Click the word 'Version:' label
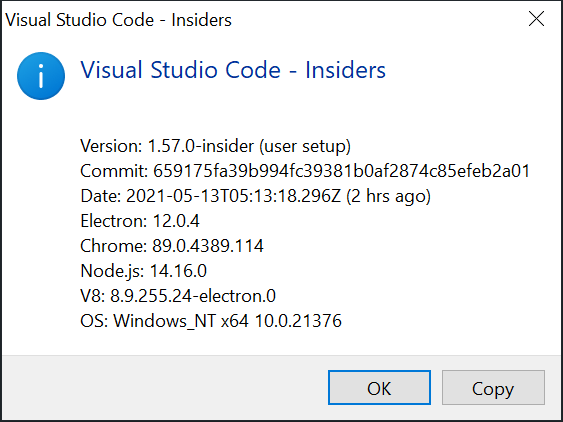 [x=111, y=146]
